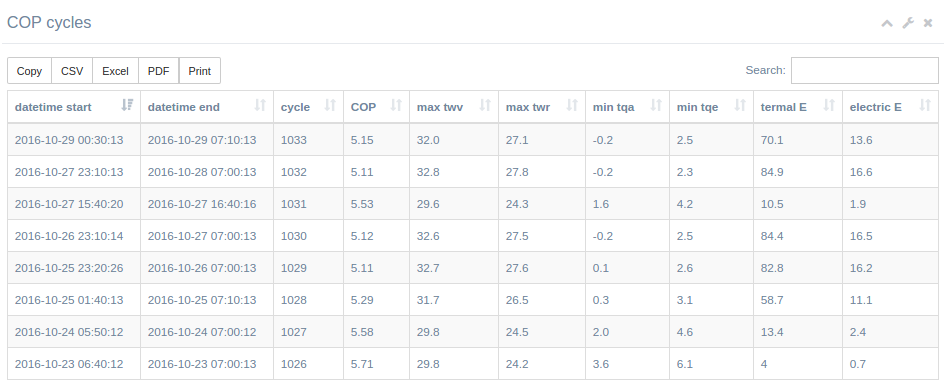Copy table data to clipboard
This screenshot has width=950, height=382.
[29, 71]
